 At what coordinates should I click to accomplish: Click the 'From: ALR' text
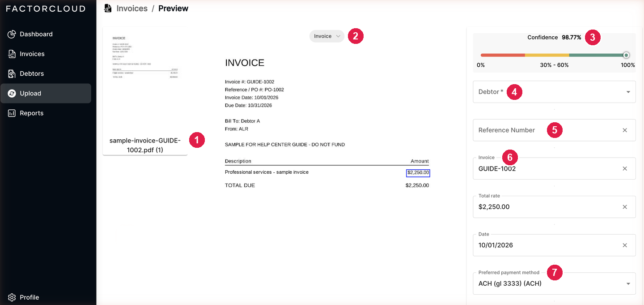click(x=237, y=129)
